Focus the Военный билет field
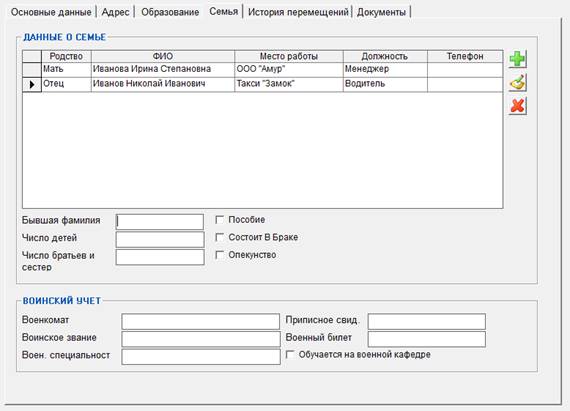The image size is (570, 411). pos(427,339)
